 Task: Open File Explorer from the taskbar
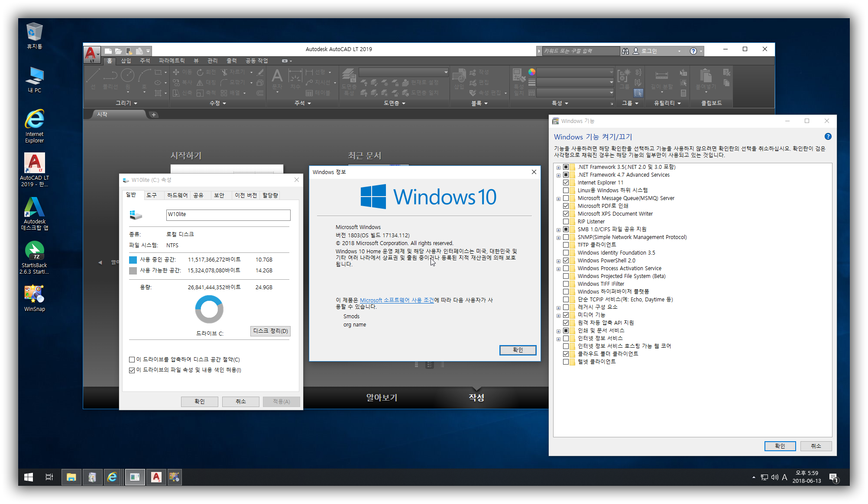coord(71,477)
